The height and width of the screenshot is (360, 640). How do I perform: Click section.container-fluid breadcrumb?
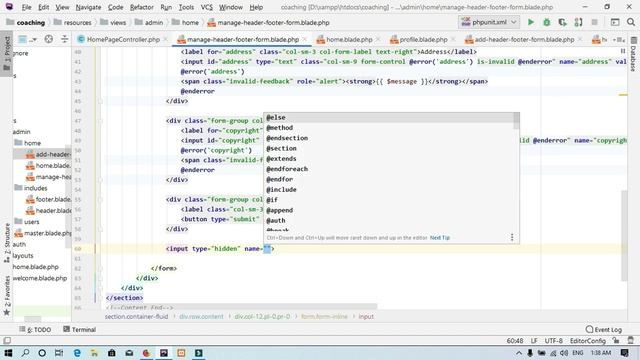tap(136, 317)
